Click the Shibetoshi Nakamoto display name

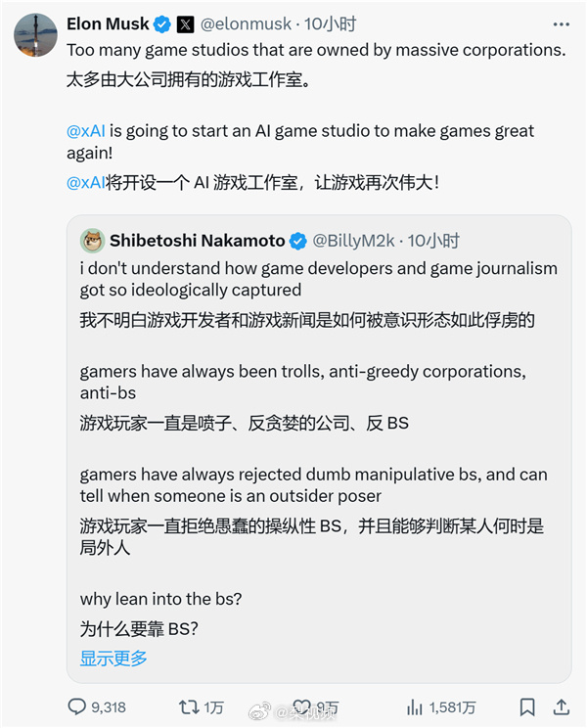198,241
